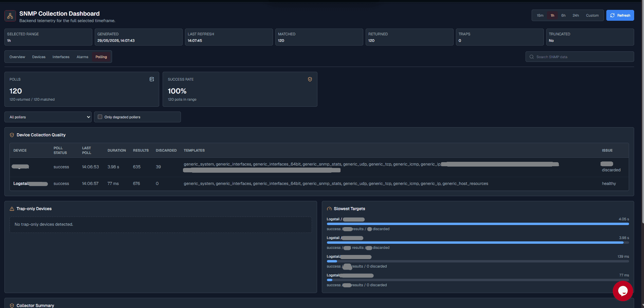Click the 635 results cell
The width and height of the screenshot is (644, 308).
tap(137, 167)
